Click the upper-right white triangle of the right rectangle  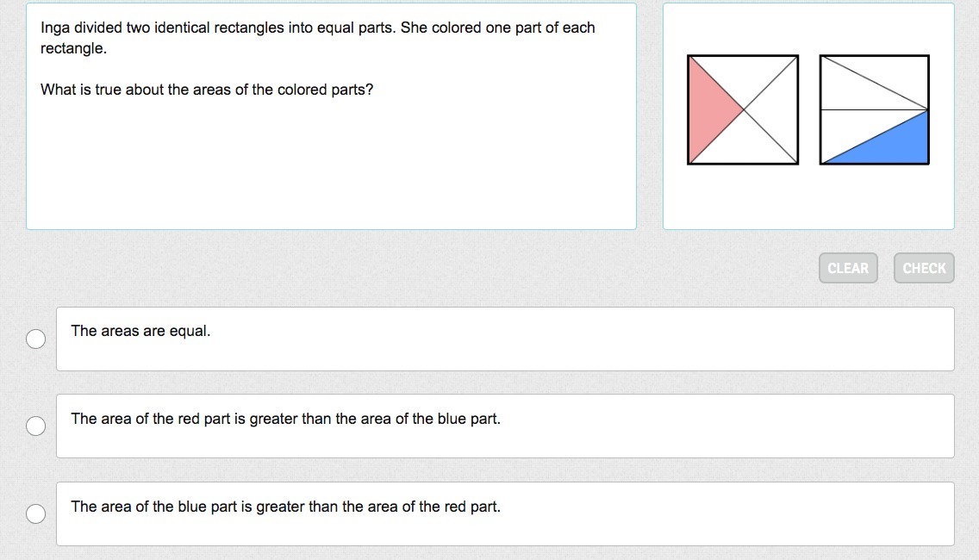(892, 74)
